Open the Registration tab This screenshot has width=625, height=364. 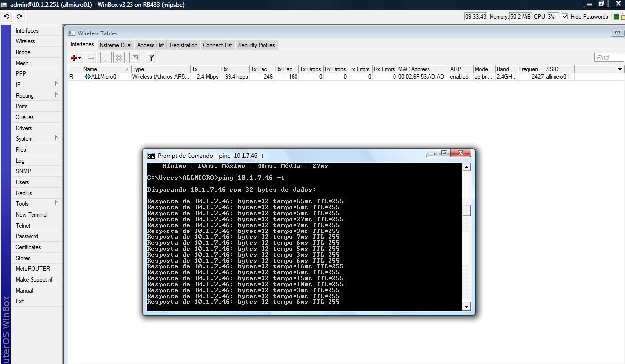183,45
